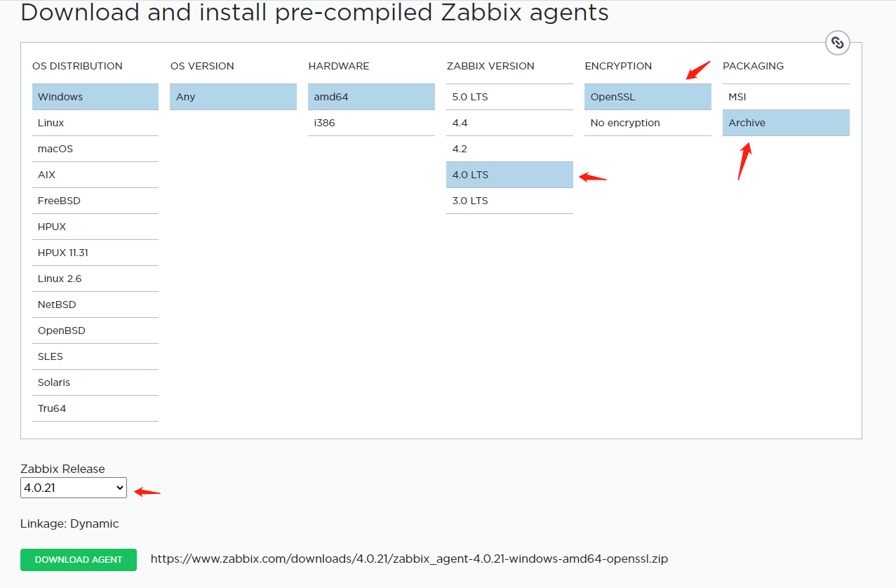Switch hardware selection to amd64
The height and width of the screenshot is (588, 896).
click(x=370, y=97)
